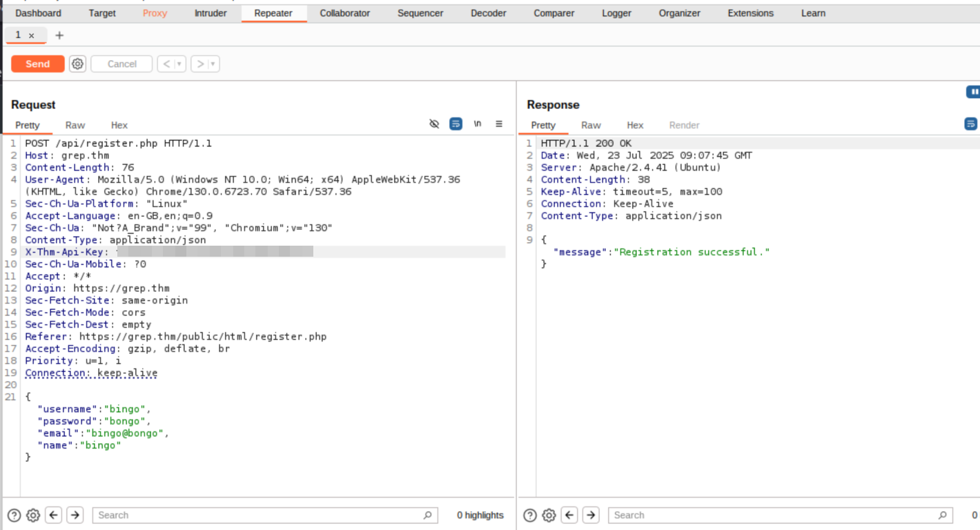Open Repeater send settings gear icon
980x530 pixels.
(77, 64)
